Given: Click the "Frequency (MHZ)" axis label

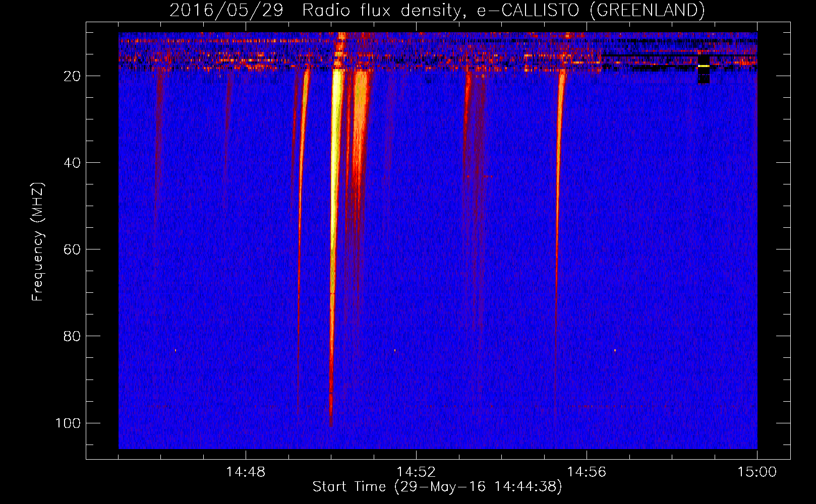Looking at the screenshot, I should (38, 242).
